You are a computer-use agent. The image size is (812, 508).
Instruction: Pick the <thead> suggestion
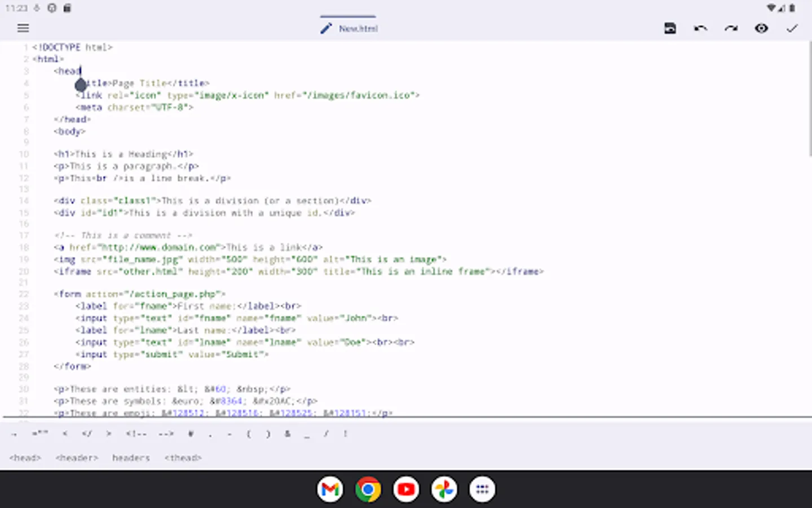pos(183,458)
